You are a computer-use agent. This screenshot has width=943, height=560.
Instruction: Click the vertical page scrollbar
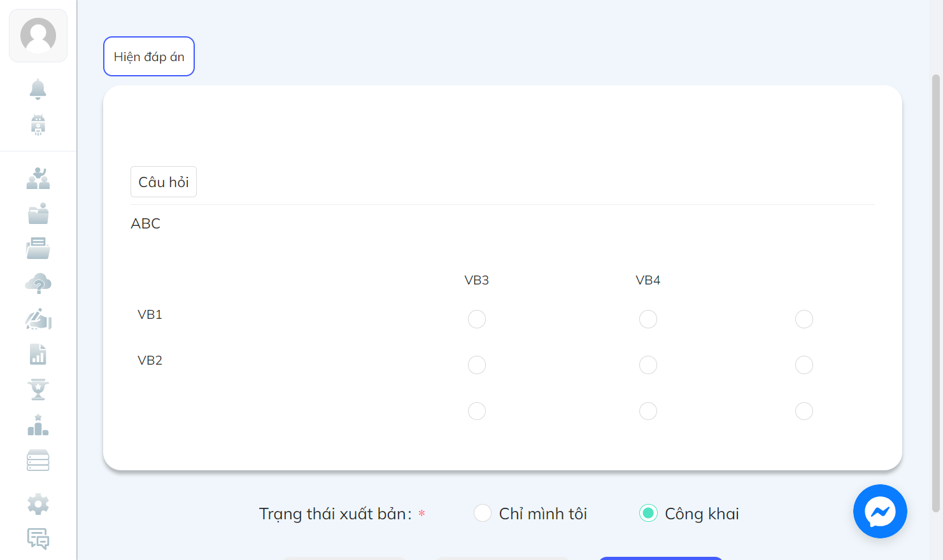pos(936,293)
